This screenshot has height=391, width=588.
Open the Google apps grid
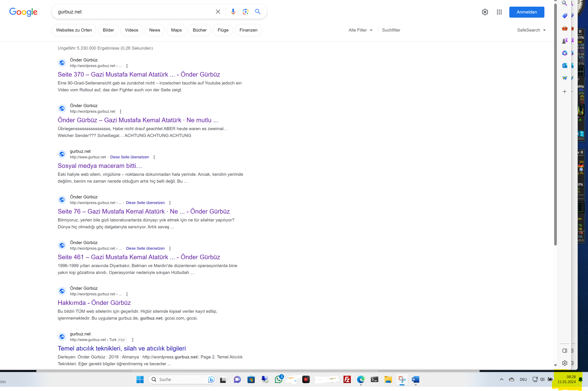point(499,12)
